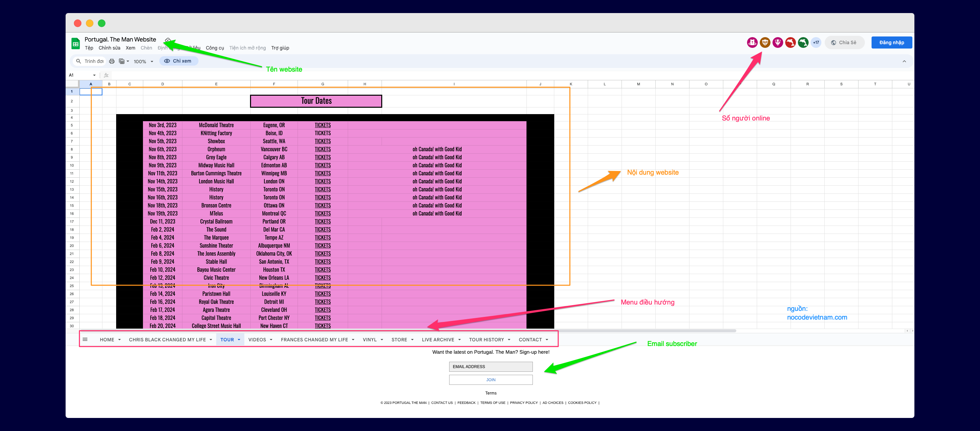Click the cloud document status icon
980x431 pixels.
[168, 39]
